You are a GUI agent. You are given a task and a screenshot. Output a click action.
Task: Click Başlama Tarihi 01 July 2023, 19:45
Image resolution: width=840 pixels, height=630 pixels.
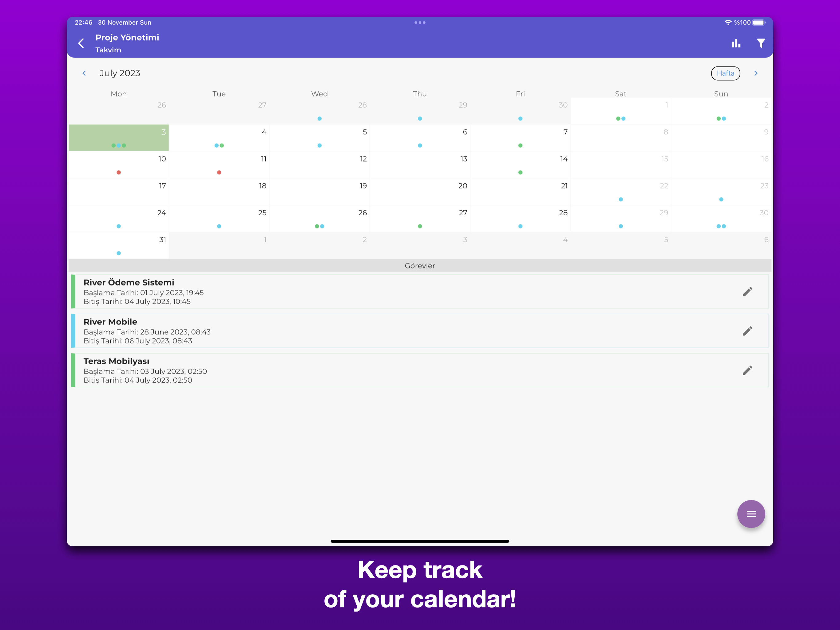coord(144,293)
